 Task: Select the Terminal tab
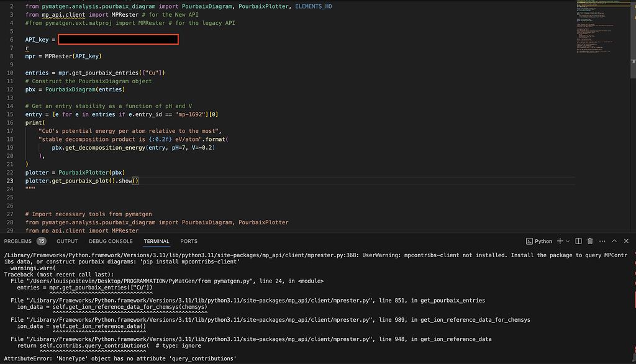tap(157, 241)
